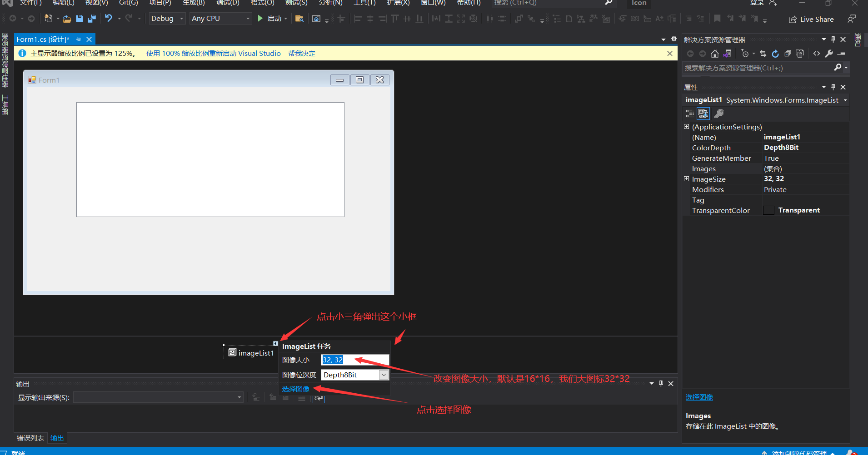This screenshot has width=868, height=455.
Task: Open the output source dropdown
Action: coord(158,397)
